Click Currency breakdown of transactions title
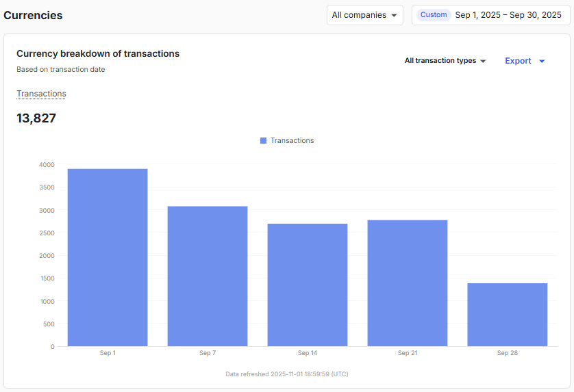The height and width of the screenshot is (392, 574). pos(98,53)
